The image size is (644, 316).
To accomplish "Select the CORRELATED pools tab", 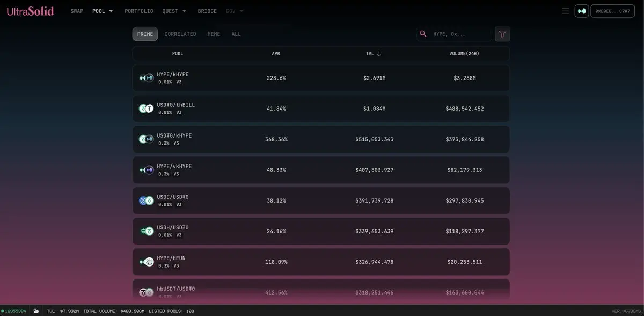I will (180, 34).
